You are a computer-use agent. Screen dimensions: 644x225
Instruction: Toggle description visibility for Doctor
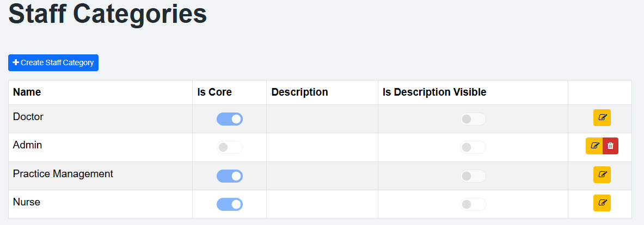(x=473, y=119)
